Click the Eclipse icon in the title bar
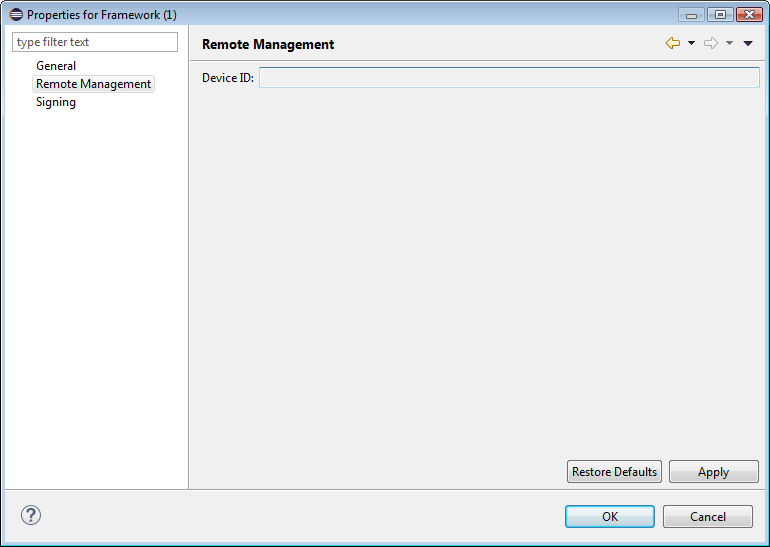The image size is (770, 547). coord(15,15)
